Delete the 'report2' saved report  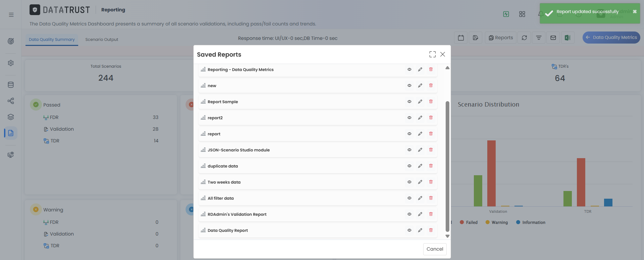431,118
